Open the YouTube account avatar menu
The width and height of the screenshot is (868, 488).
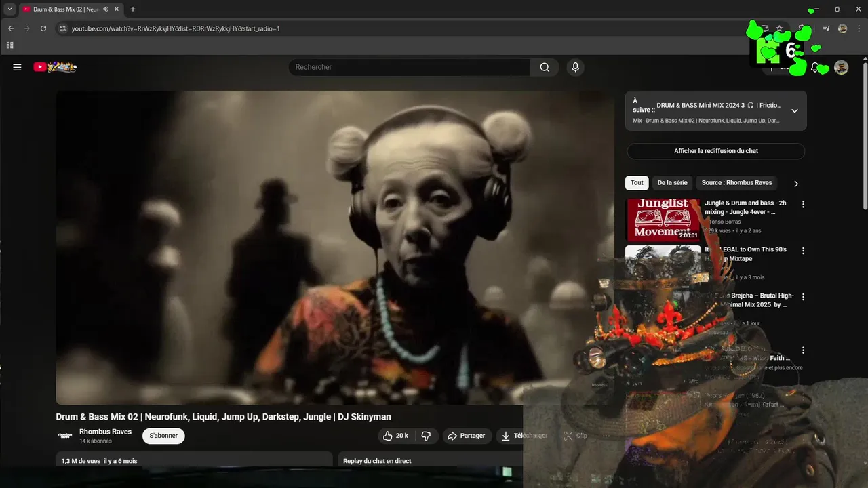click(841, 67)
